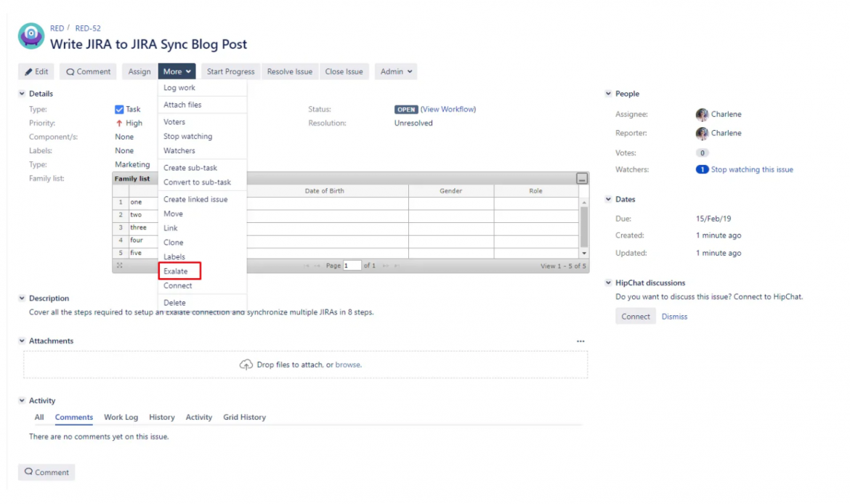The width and height of the screenshot is (850, 504).
Task: Open the RED-52 issue key link
Action: [x=88, y=28]
